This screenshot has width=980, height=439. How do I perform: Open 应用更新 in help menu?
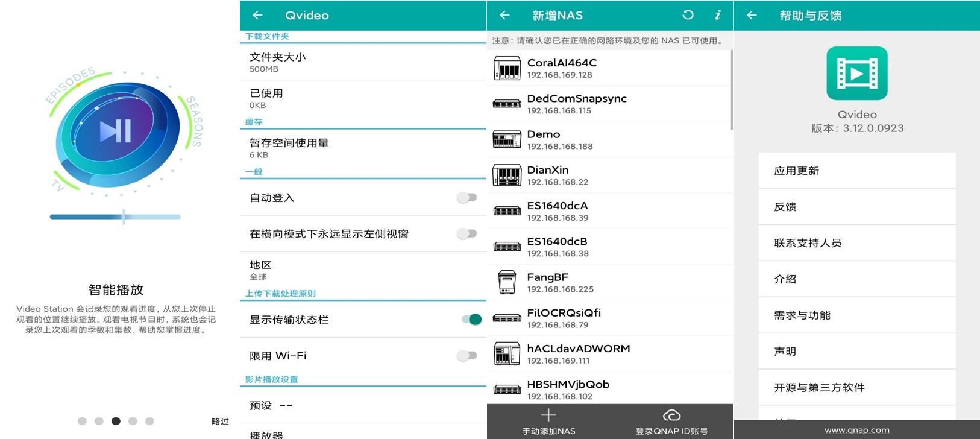[x=857, y=171]
